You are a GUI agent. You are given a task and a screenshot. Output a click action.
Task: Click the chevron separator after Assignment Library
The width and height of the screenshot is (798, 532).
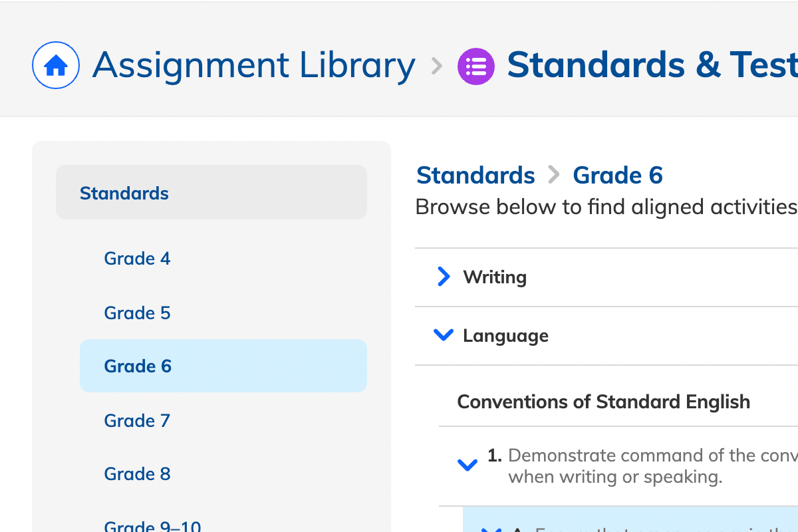pyautogui.click(x=436, y=66)
